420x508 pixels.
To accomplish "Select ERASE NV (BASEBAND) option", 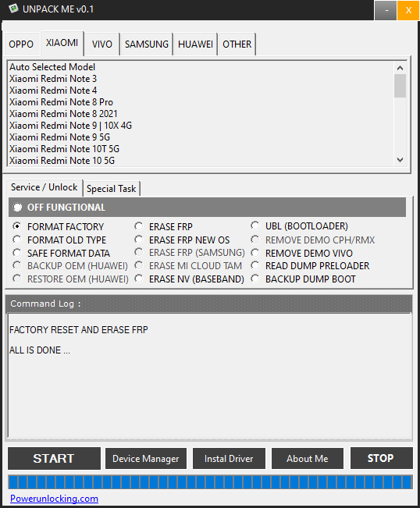I will click(139, 279).
